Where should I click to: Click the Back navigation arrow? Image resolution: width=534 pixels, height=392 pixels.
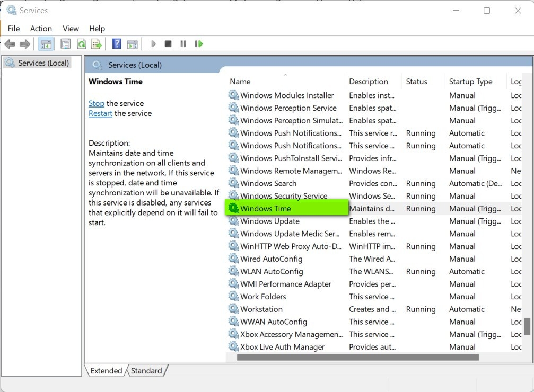point(10,43)
